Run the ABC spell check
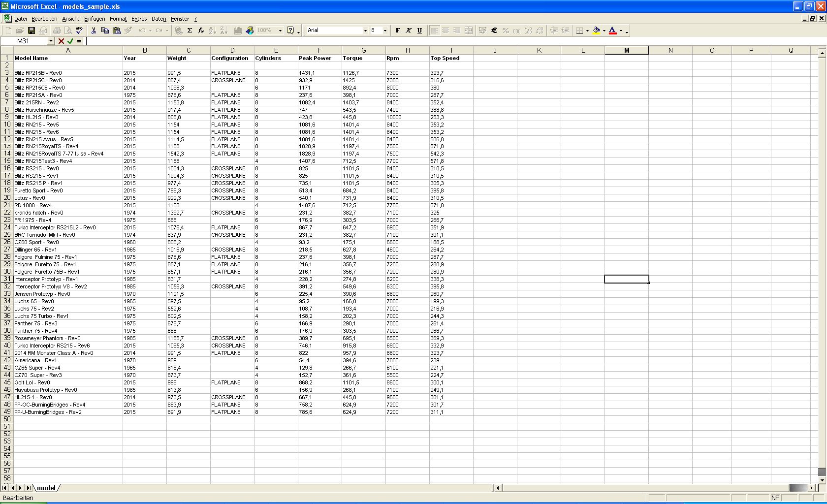Viewport: 827px width, 504px height. point(79,31)
